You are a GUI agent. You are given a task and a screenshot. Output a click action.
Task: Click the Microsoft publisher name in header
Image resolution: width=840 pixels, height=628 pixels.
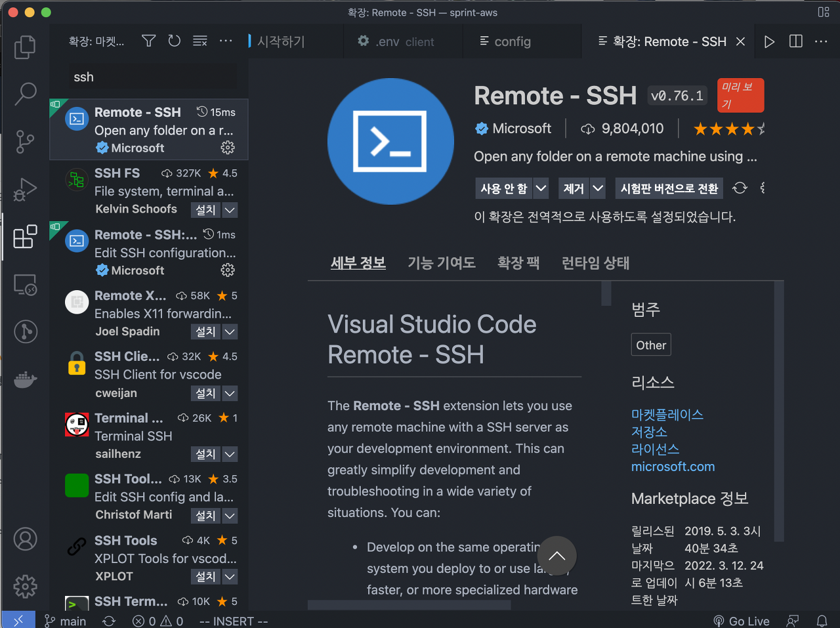coord(522,129)
